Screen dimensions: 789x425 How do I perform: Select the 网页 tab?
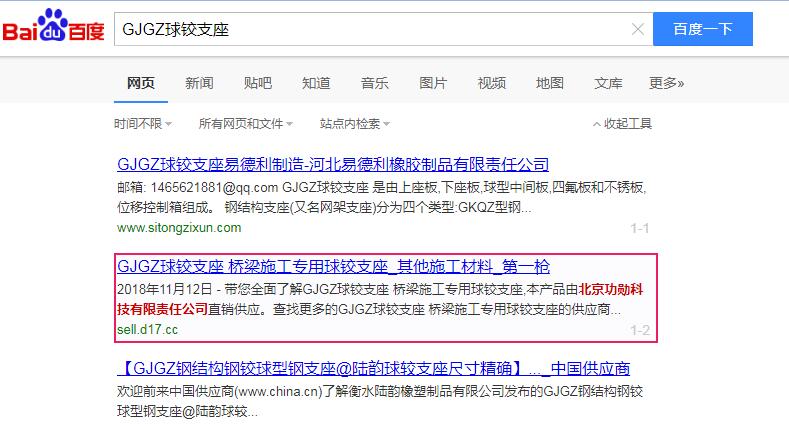(140, 83)
